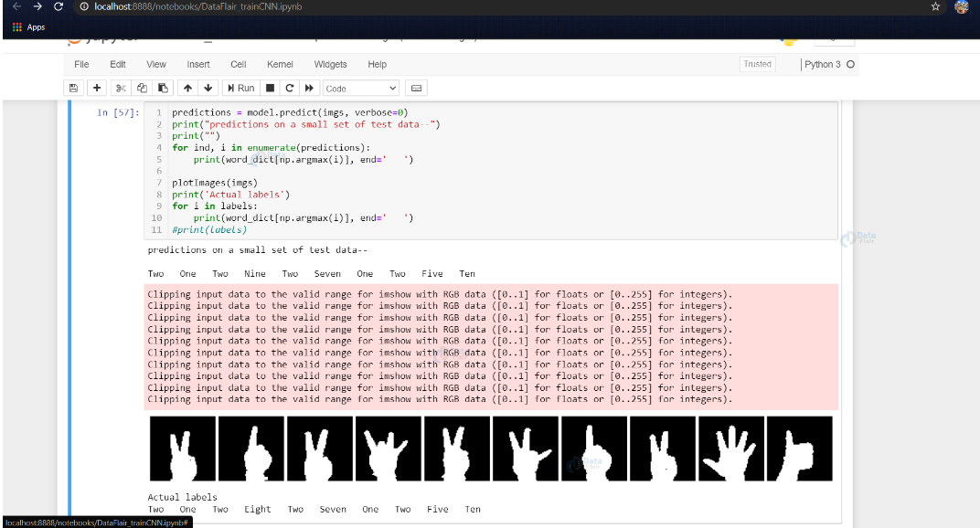The width and height of the screenshot is (980, 528).
Task: Restart the kernel using refresh icon
Action: click(289, 88)
